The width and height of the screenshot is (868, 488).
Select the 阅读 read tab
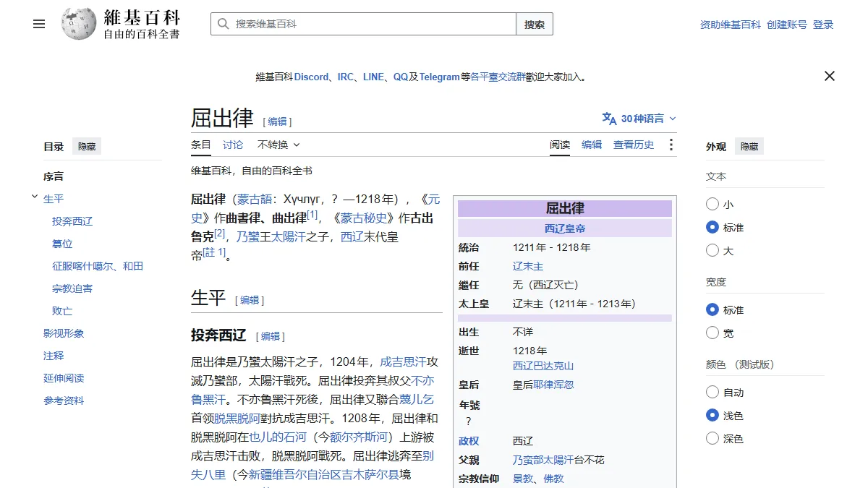pyautogui.click(x=560, y=145)
